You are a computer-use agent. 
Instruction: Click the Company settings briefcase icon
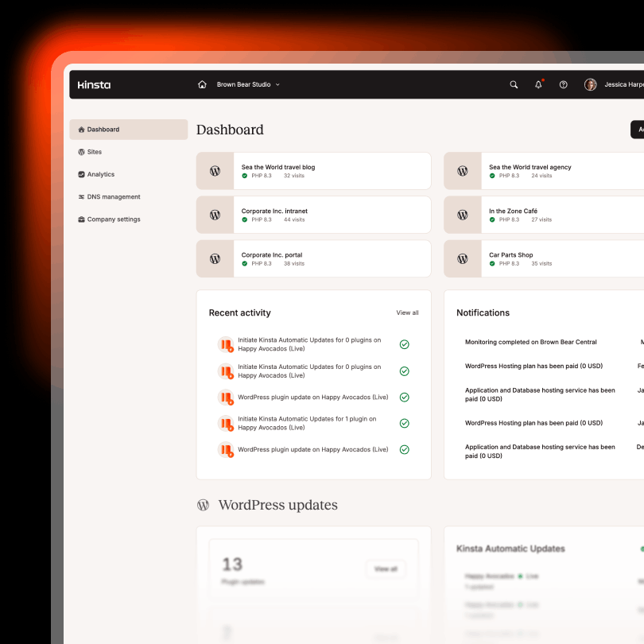coord(82,219)
